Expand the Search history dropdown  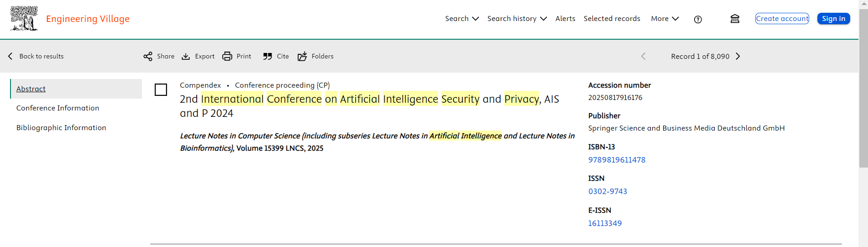coord(517,19)
